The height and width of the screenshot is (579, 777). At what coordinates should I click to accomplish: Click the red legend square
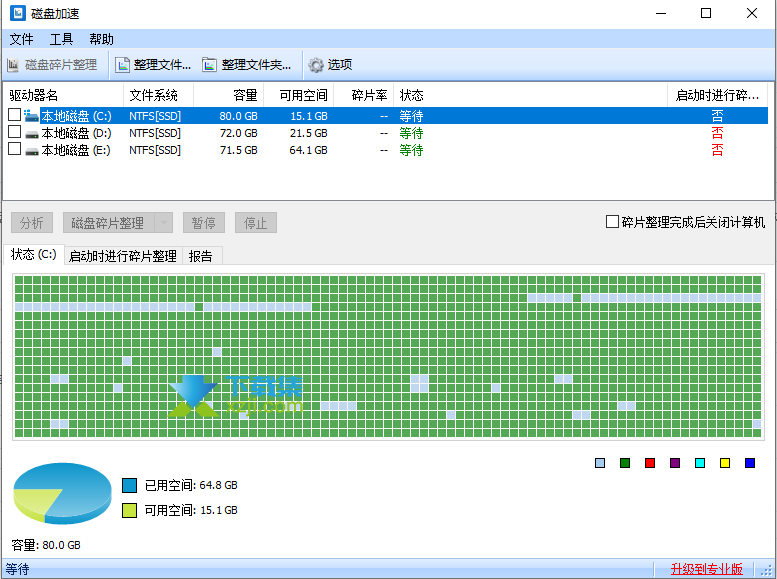pyautogui.click(x=650, y=463)
